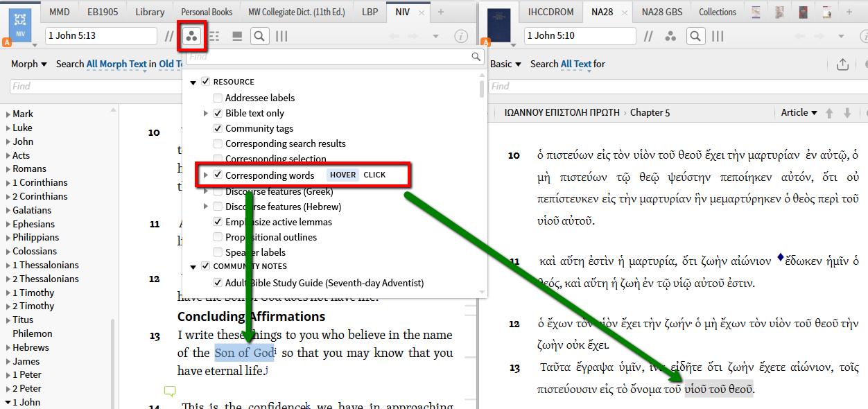868x409 pixels.
Task: Open the NA28 book cover panel menu
Action: click(499, 26)
